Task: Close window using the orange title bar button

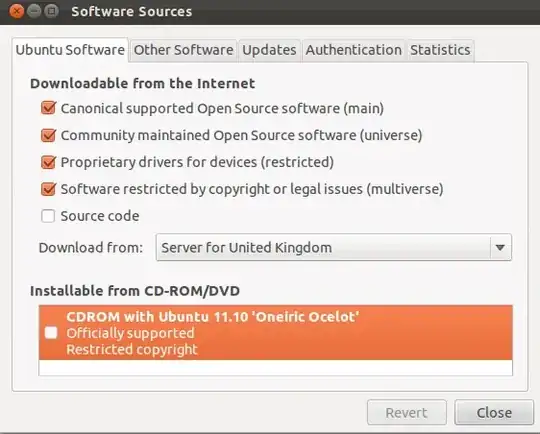Action: coord(16,11)
